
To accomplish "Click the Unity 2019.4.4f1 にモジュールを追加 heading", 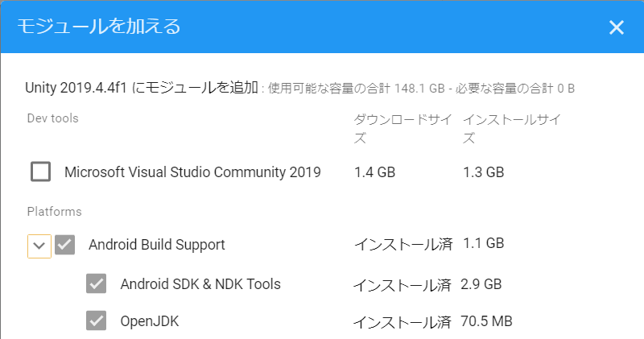I will tap(142, 88).
